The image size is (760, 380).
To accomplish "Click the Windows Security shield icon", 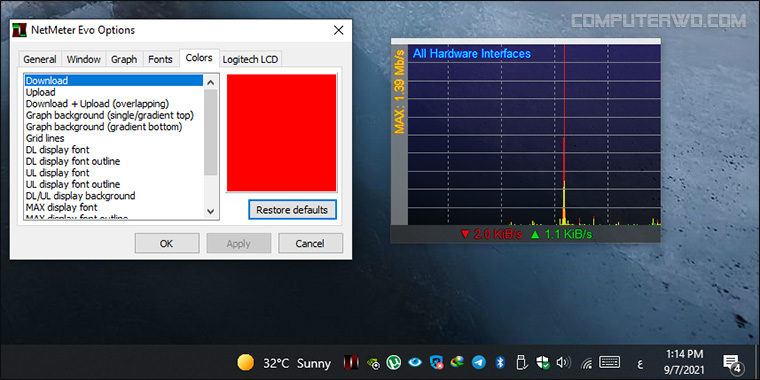I will click(x=542, y=362).
